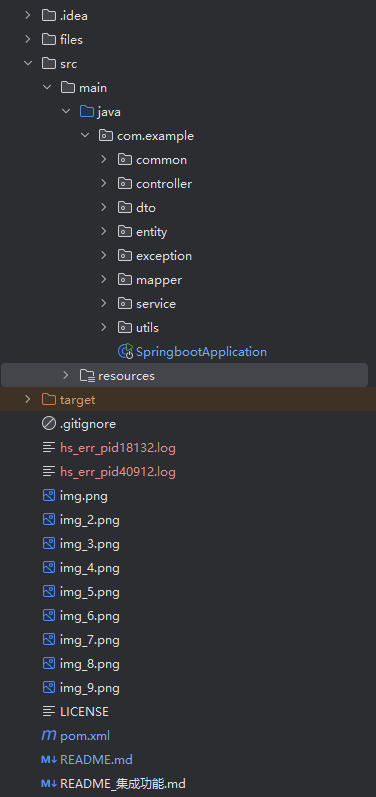Screen dimensions: 376x797
Task: Expand the controller package chevron
Action: (104, 183)
